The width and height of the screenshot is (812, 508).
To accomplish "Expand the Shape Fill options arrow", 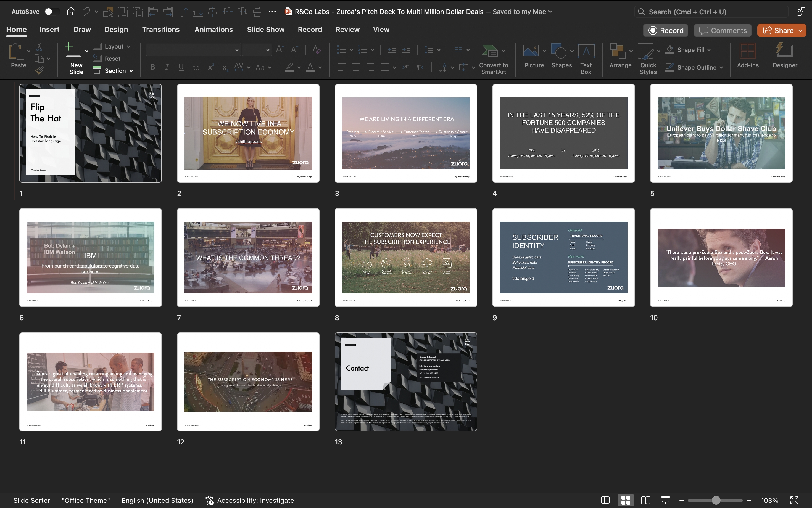I will click(x=709, y=50).
